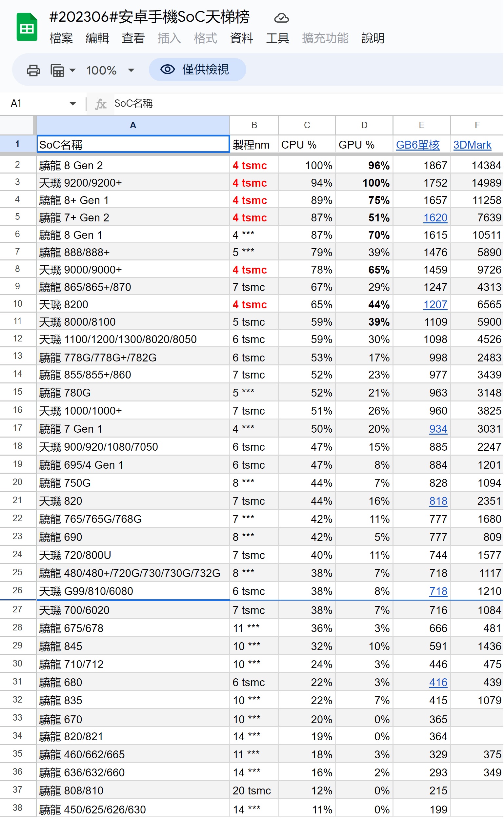Viewport: 504px width, 820px height.
Task: Select column B header
Action: (x=254, y=125)
